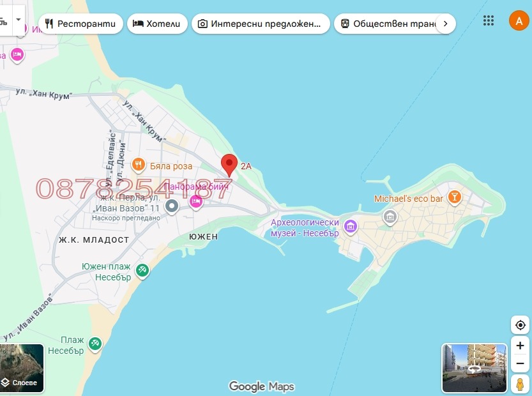Click Ж.К. МЛАДОСТ district label
The image size is (532, 396).
pos(94,240)
